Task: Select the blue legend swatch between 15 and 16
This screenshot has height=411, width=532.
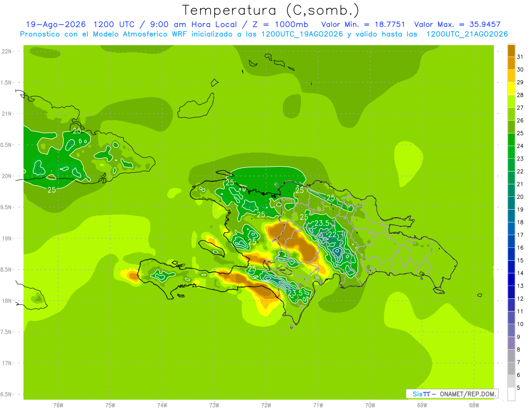Action: 511,254
